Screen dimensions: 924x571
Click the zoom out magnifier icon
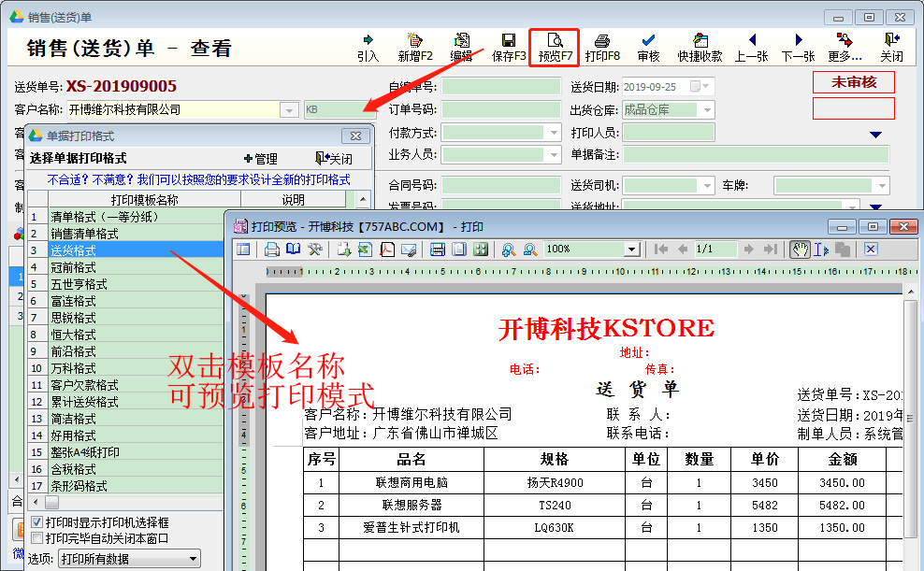click(x=529, y=249)
